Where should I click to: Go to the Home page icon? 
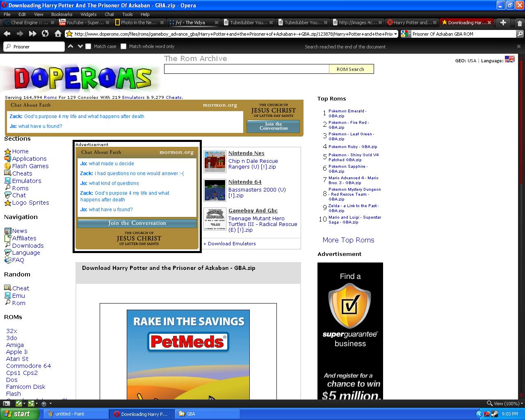(x=58, y=34)
